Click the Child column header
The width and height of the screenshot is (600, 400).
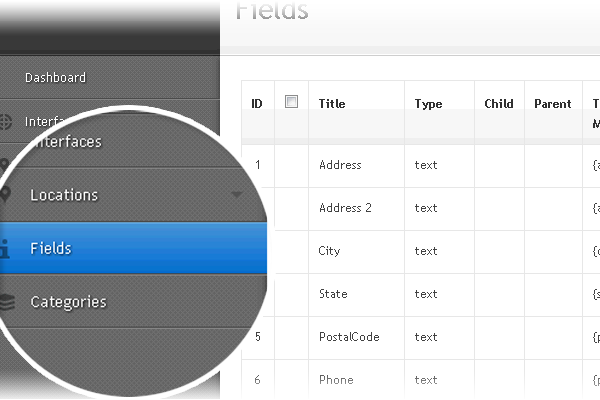[x=499, y=104]
